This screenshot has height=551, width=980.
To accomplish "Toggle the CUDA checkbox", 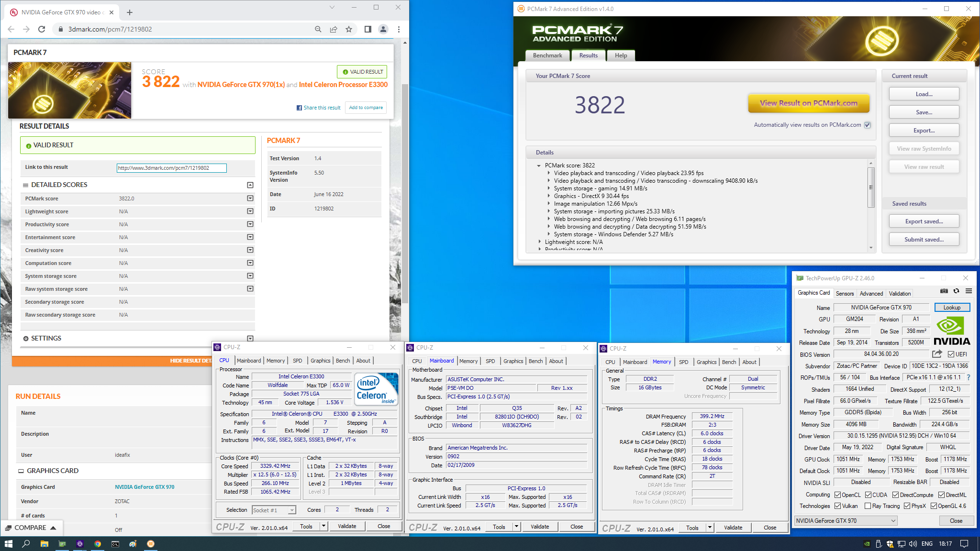I will [x=868, y=495].
